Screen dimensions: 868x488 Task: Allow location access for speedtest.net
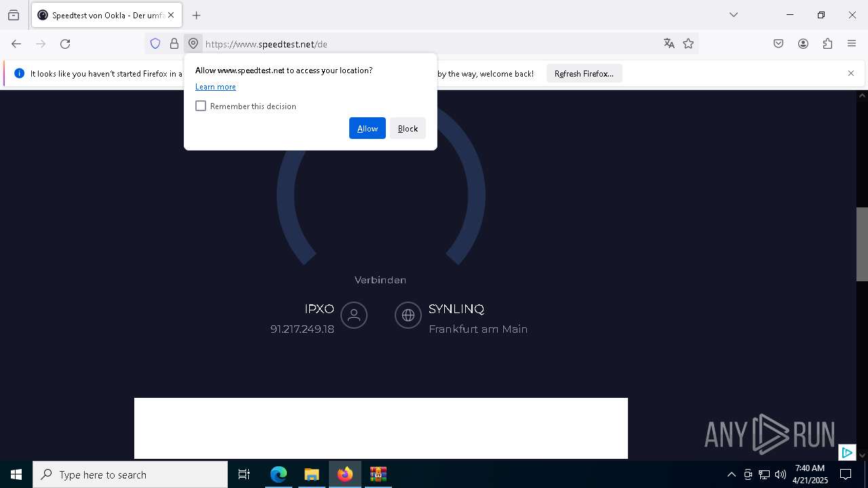pyautogui.click(x=368, y=128)
